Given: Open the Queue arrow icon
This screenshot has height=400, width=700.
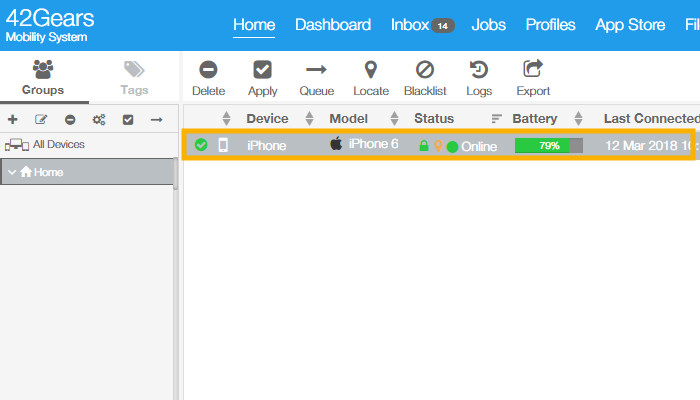Looking at the screenshot, I should (317, 70).
